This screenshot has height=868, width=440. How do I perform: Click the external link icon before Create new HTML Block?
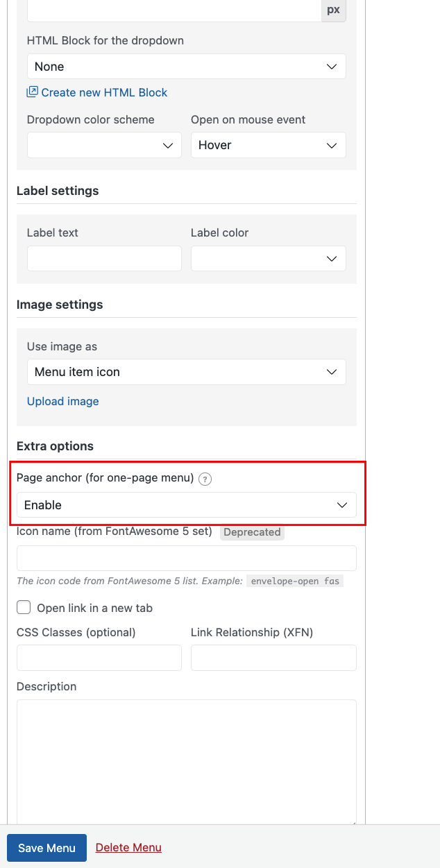(x=32, y=92)
